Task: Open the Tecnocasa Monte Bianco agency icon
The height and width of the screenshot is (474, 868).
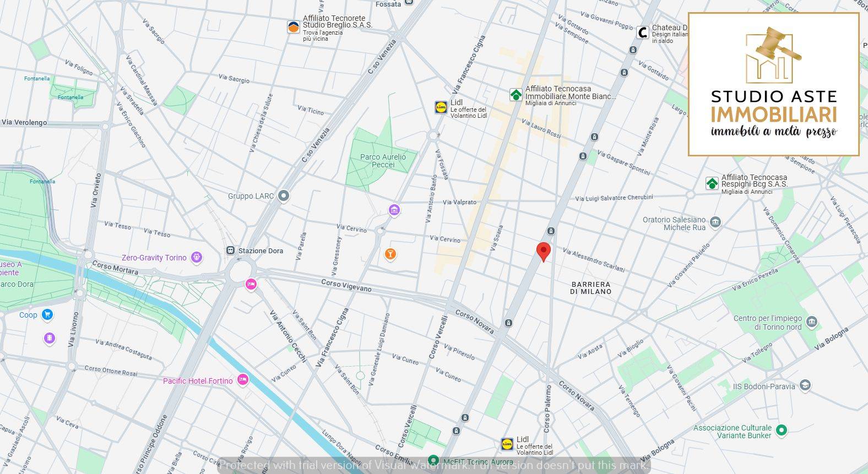Action: pyautogui.click(x=516, y=95)
